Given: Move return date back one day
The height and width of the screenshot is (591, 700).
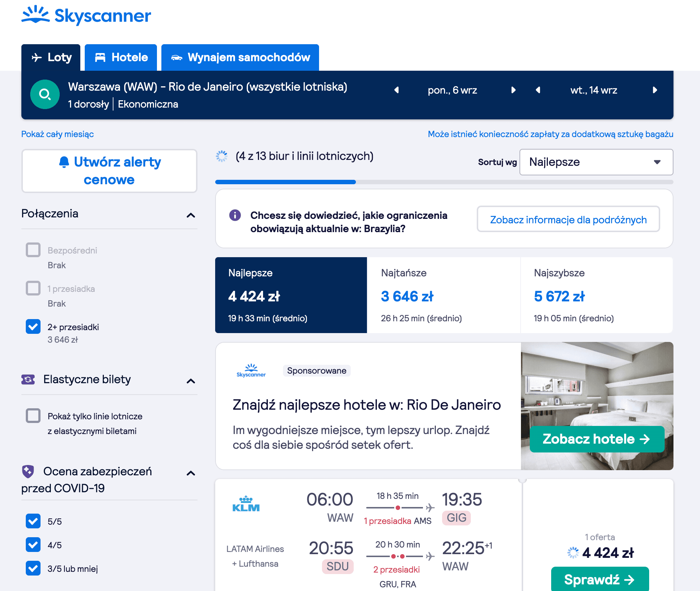Looking at the screenshot, I should click(x=538, y=90).
